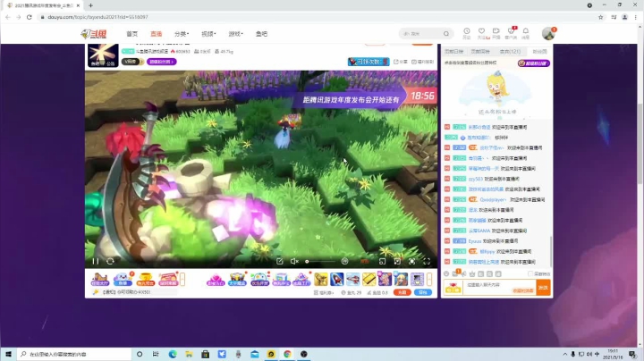
Task: Go to Douyu logo homepage
Action: [94, 34]
